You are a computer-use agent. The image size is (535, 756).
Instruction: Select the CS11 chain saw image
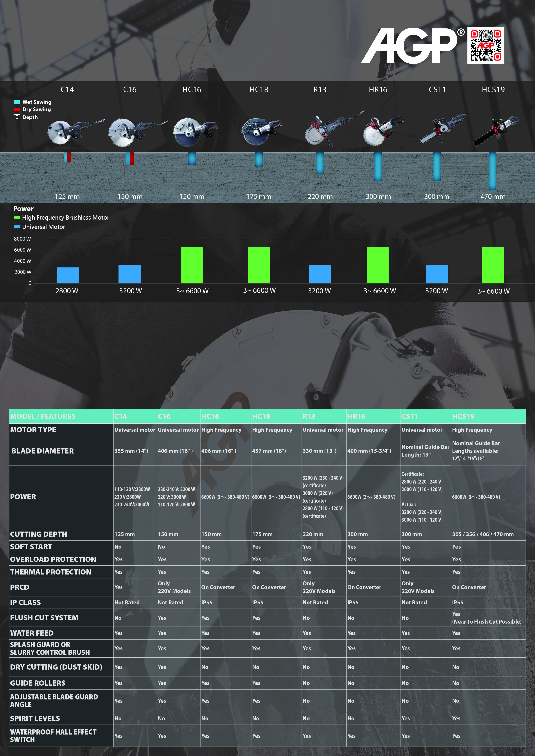coord(444,129)
